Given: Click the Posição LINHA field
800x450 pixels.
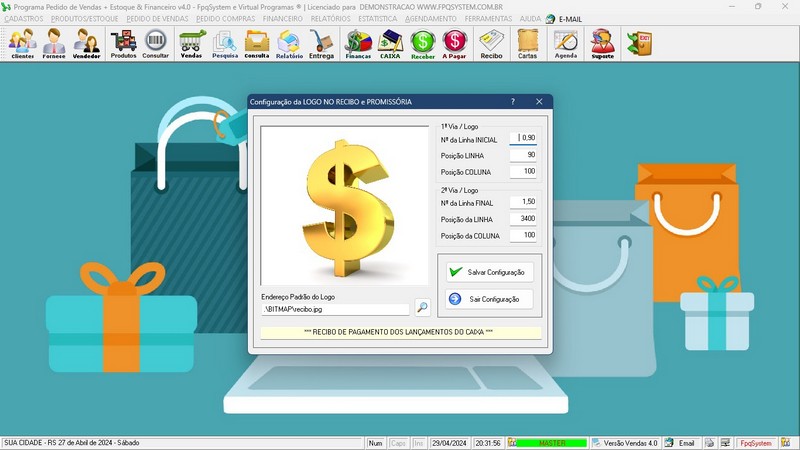Looking at the screenshot, I should click(523, 155).
